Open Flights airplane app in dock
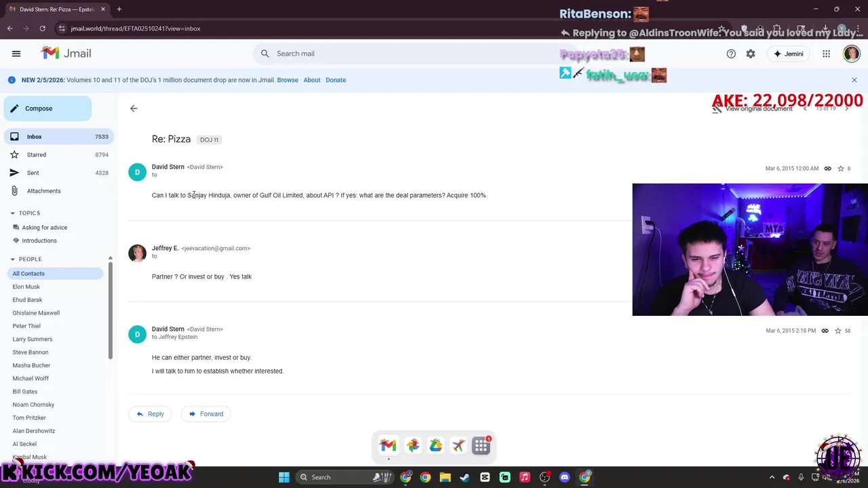The width and height of the screenshot is (868, 488). coord(458,445)
